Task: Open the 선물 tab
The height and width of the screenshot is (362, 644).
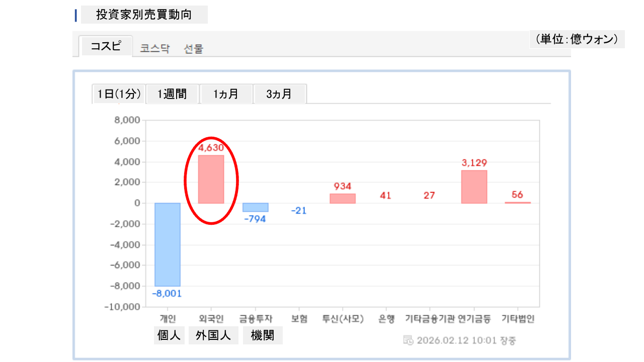Action: click(x=194, y=49)
